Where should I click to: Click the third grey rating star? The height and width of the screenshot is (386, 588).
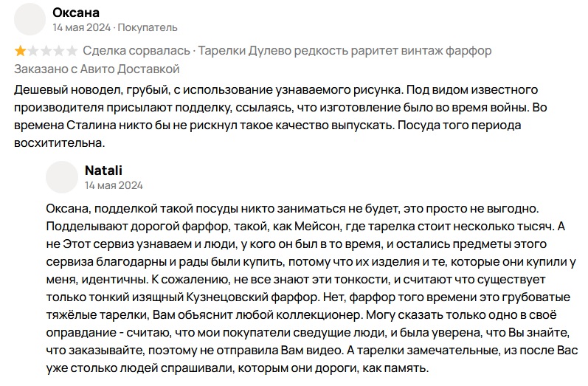click(46, 51)
